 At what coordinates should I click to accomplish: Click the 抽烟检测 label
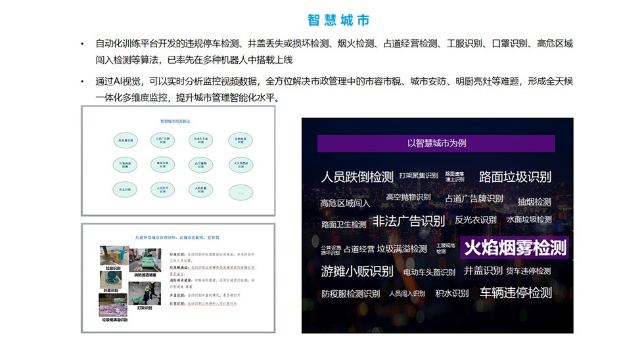534,202
